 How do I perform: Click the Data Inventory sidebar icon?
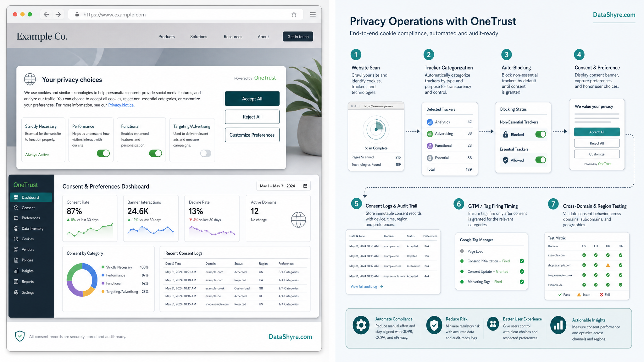coord(16,228)
